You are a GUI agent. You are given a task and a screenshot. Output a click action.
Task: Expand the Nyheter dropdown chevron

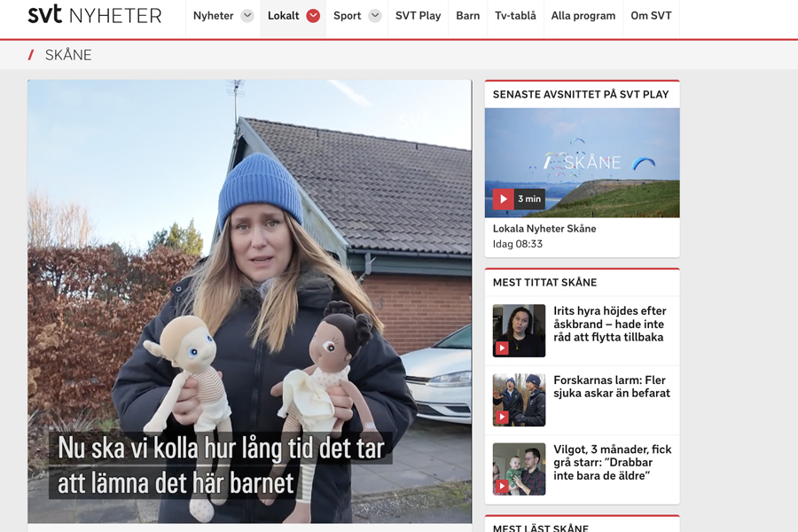point(247,16)
